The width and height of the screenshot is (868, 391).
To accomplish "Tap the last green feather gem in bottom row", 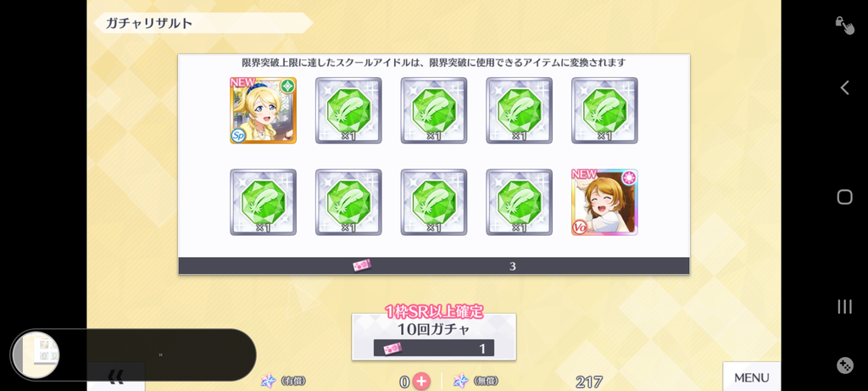I will (520, 202).
